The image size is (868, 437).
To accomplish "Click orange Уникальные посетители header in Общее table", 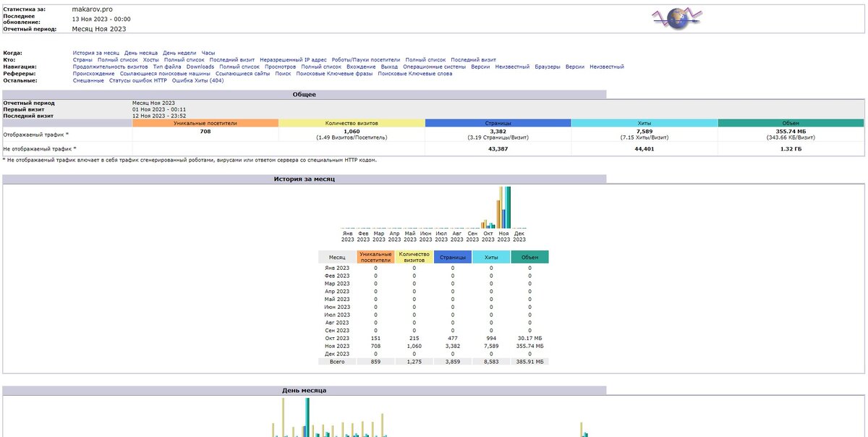I will coord(205,123).
